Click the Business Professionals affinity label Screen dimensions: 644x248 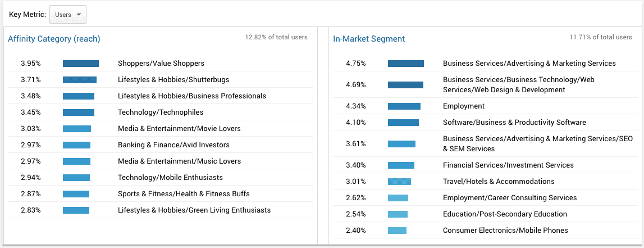coord(192,96)
